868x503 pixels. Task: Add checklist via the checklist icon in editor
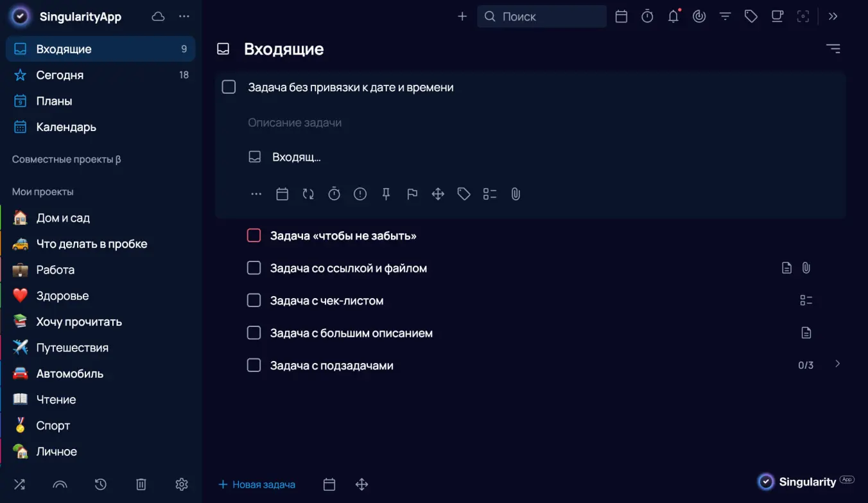(490, 194)
